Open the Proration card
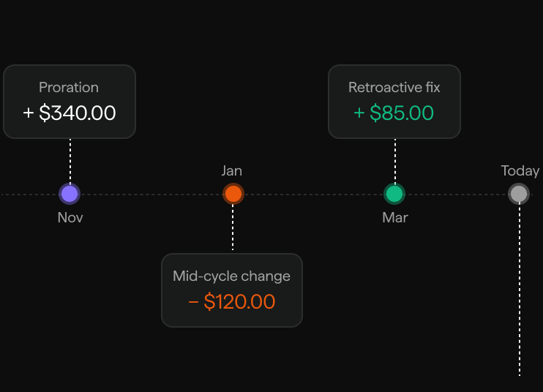 pyautogui.click(x=70, y=102)
